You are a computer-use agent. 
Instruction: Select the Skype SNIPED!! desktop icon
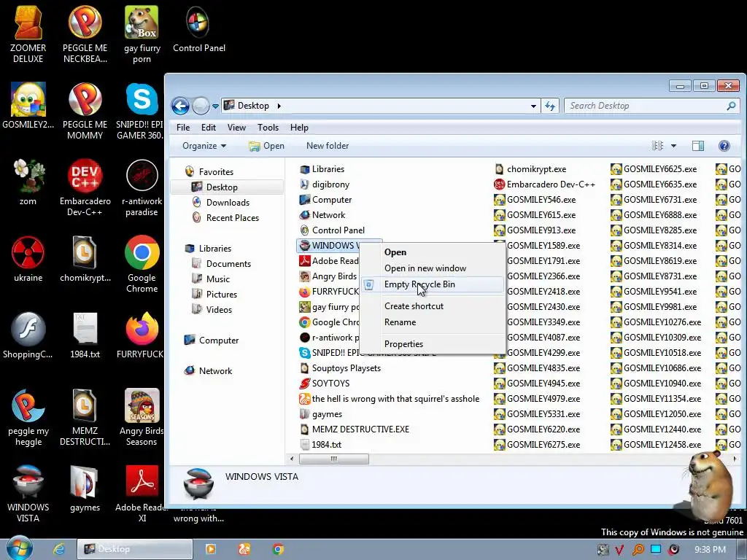point(141,111)
